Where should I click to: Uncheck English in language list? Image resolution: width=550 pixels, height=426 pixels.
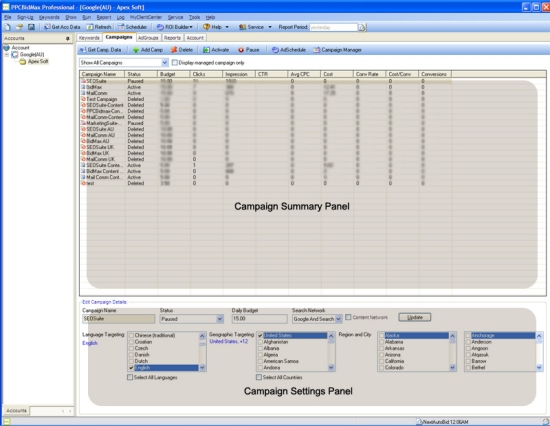pyautogui.click(x=131, y=368)
